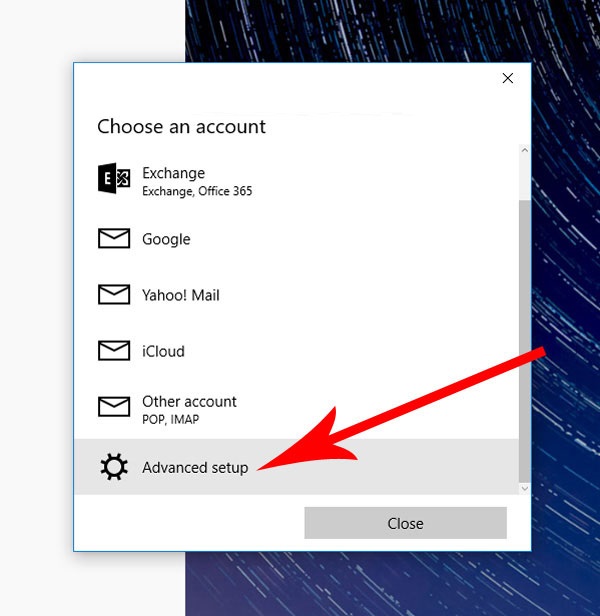Viewport: 600px width, 616px height.
Task: Pick the Yahoo! Mail label
Action: point(181,295)
